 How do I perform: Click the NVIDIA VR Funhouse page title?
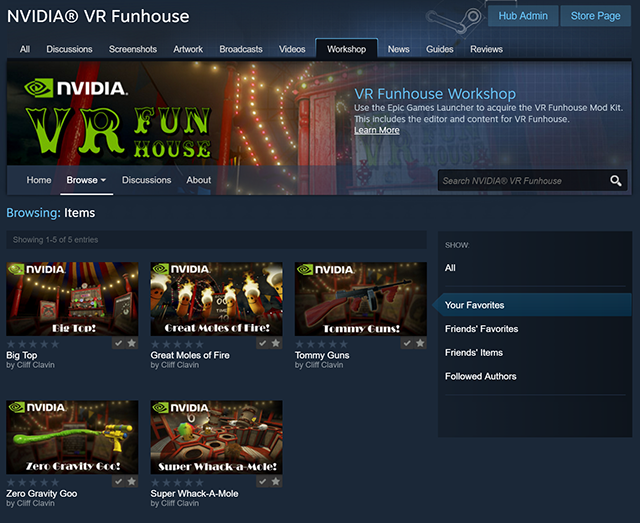point(98,16)
